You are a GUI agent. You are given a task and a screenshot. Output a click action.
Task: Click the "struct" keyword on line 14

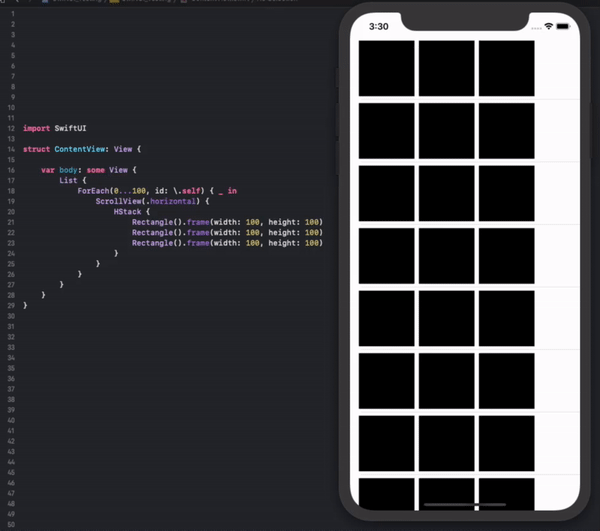point(36,149)
